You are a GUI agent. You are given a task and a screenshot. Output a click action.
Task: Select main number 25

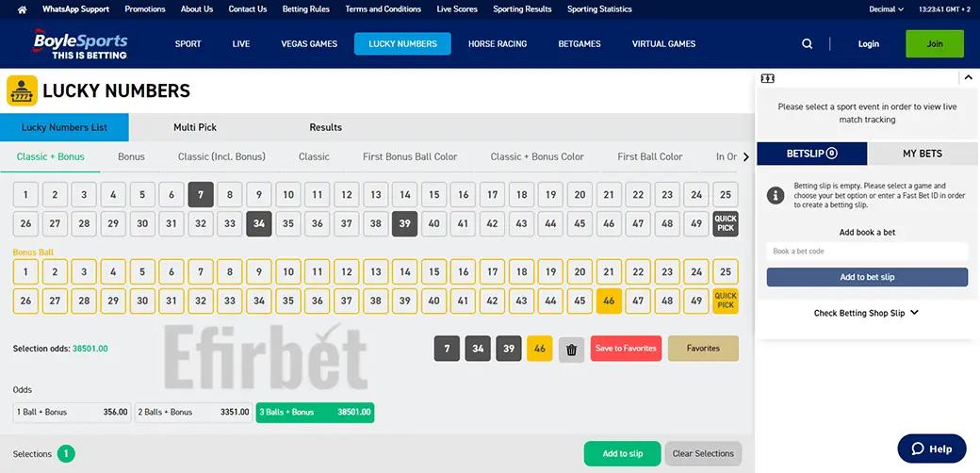coord(726,194)
